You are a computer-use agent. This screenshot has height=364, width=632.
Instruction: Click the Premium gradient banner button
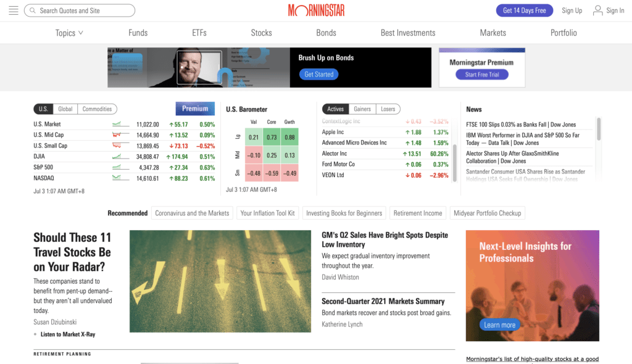[195, 109]
